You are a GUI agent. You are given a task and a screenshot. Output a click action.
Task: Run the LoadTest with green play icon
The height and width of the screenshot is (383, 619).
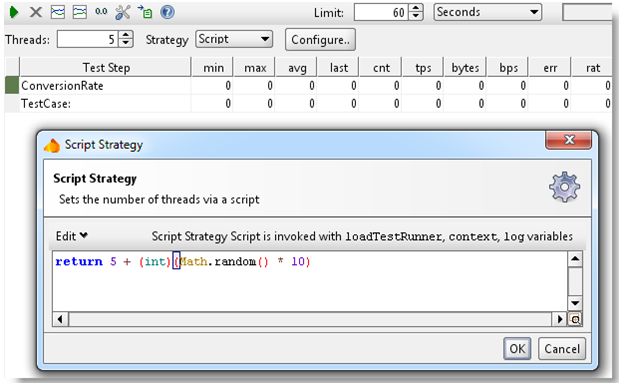point(14,12)
